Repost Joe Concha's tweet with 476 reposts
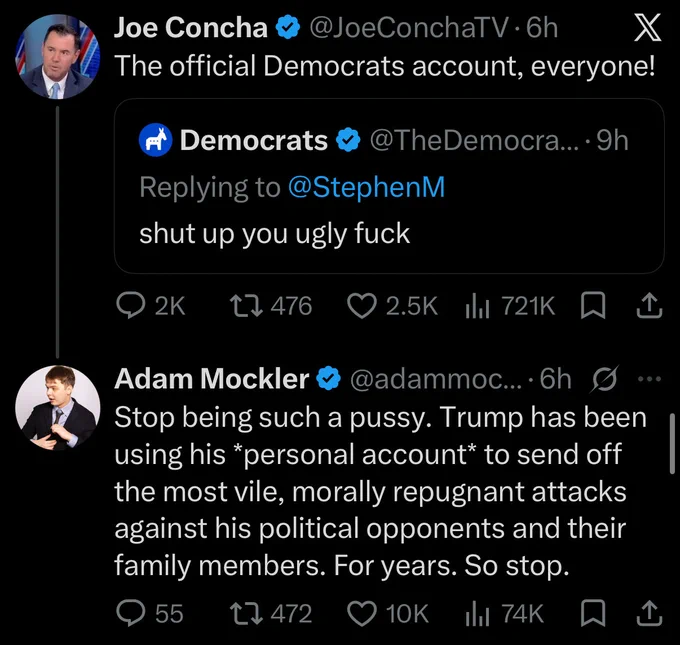 [x=246, y=306]
